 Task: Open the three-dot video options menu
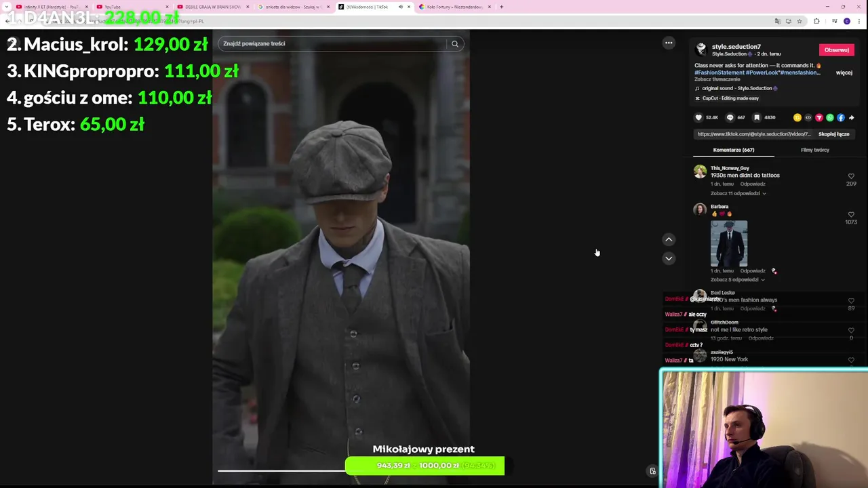pos(669,43)
